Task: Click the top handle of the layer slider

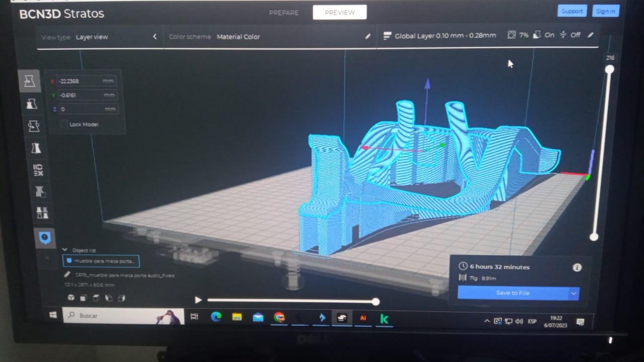Action: click(x=609, y=69)
